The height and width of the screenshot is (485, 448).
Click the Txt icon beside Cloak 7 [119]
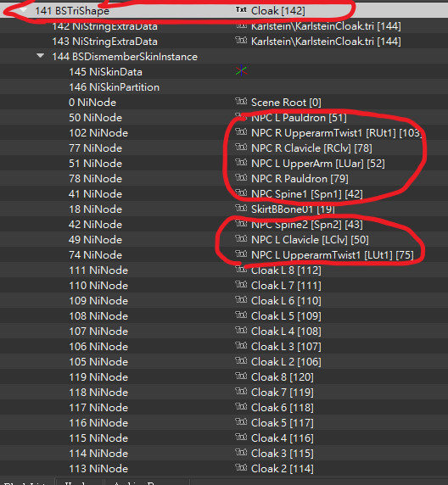pyautogui.click(x=241, y=391)
